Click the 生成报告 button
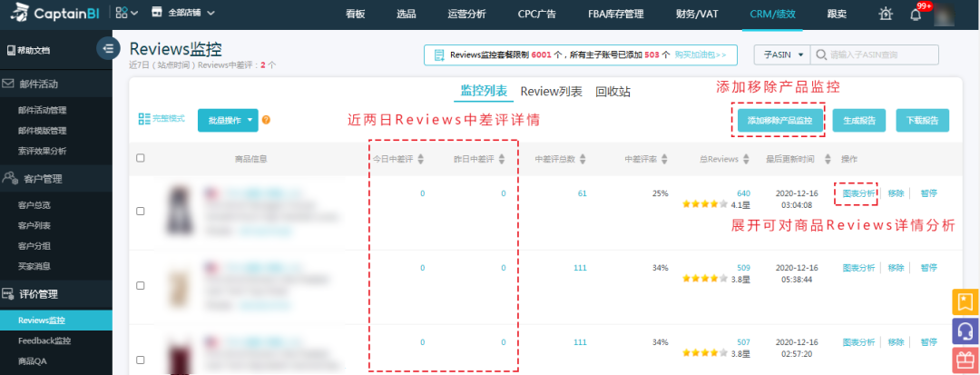 pos(859,121)
